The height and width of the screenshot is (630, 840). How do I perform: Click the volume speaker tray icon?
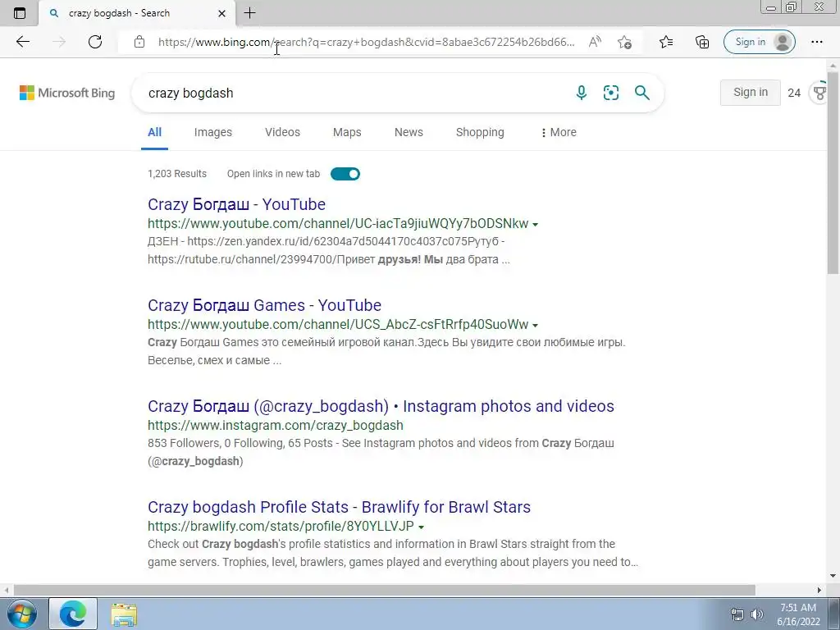757,614
